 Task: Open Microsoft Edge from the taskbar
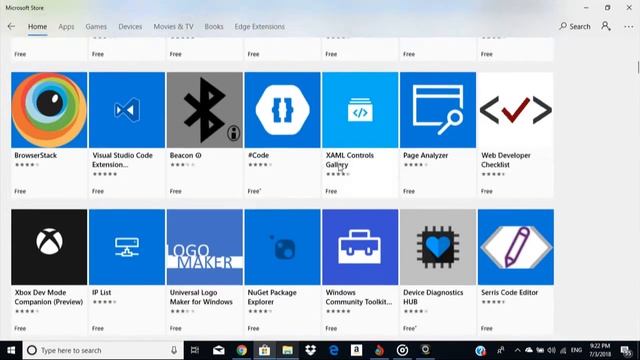tap(333, 350)
